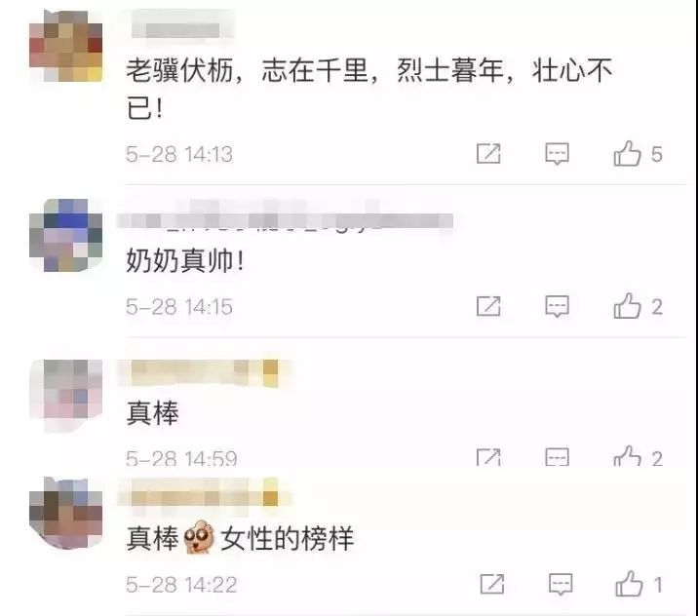Screen dimensions: 698x616
Task: Like the comment with 5 likes
Action: (627, 154)
